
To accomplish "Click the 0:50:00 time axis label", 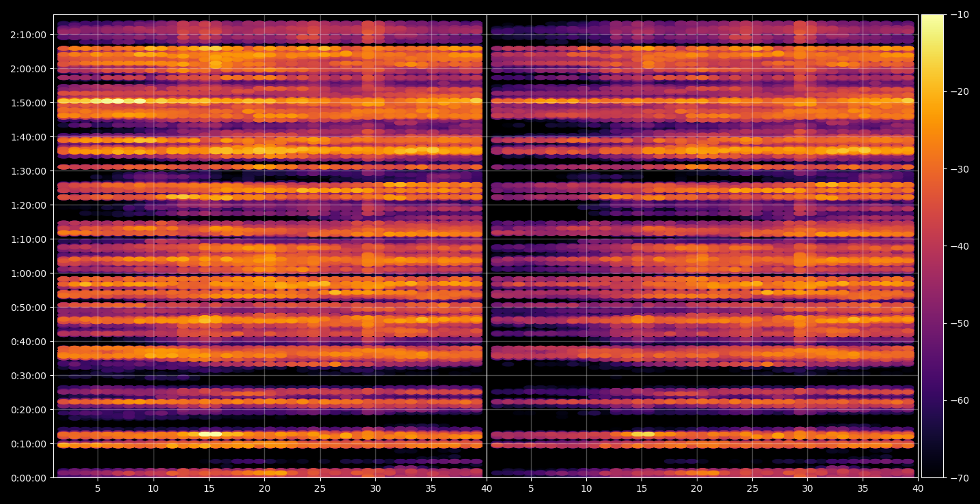I will (x=29, y=307).
